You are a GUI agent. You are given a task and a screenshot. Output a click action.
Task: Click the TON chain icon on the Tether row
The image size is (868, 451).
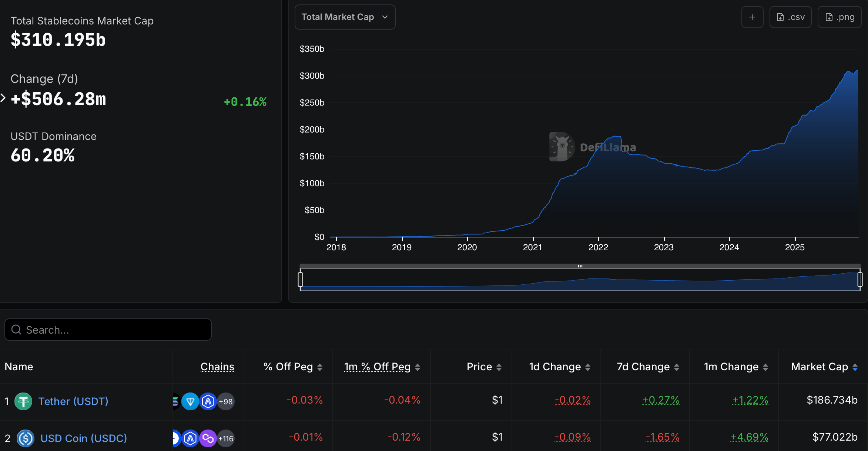click(x=190, y=401)
